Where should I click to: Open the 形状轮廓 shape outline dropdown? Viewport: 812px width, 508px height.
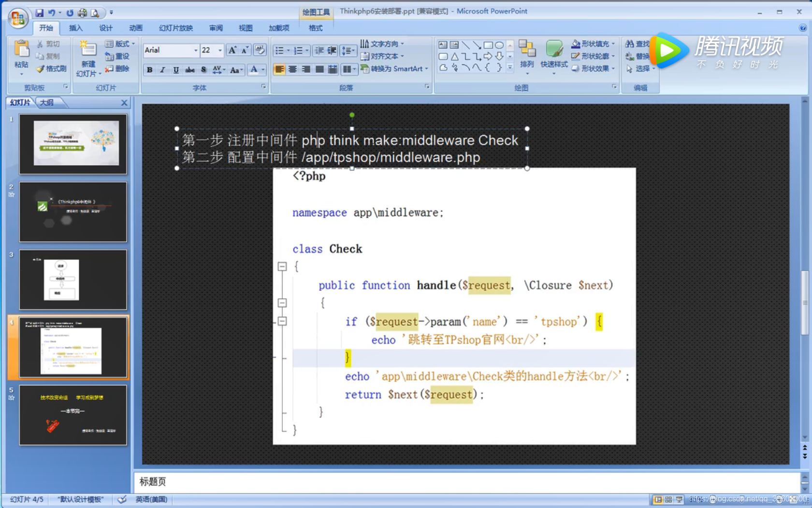[593, 56]
